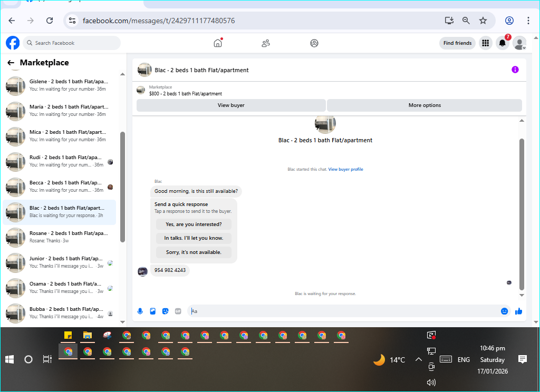Open the Facebook menu grid icon
Viewport: 540px width, 392px height.
pyautogui.click(x=486, y=43)
